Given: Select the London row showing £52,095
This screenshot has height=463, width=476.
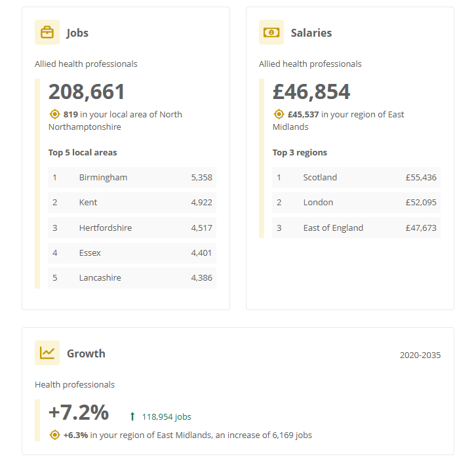Looking at the screenshot, I should pyautogui.click(x=356, y=203).
